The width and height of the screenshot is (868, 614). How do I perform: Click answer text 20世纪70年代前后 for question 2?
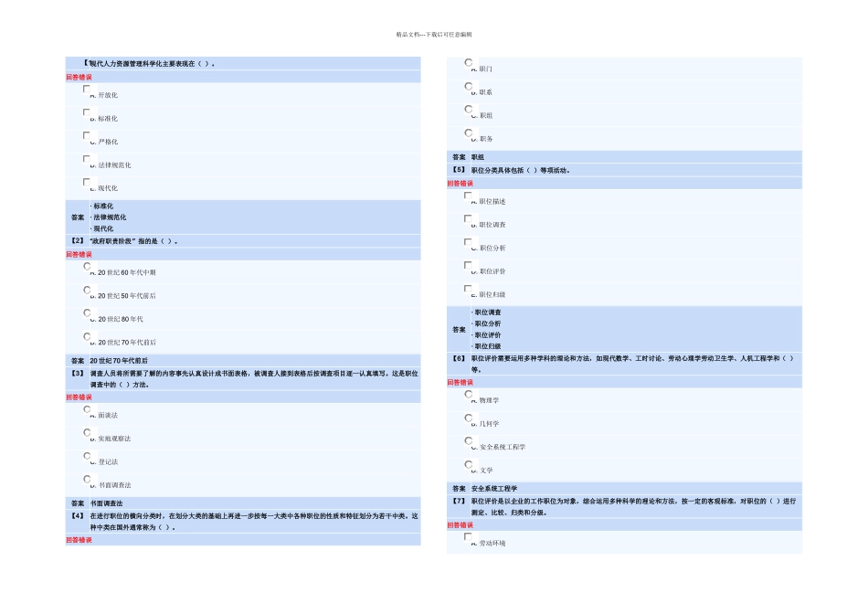pyautogui.click(x=119, y=360)
